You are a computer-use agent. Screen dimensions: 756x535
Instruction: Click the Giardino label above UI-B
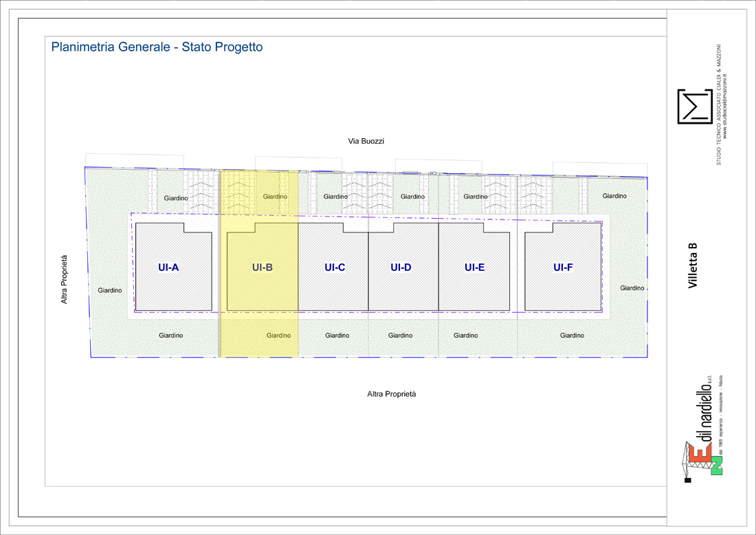275,197
